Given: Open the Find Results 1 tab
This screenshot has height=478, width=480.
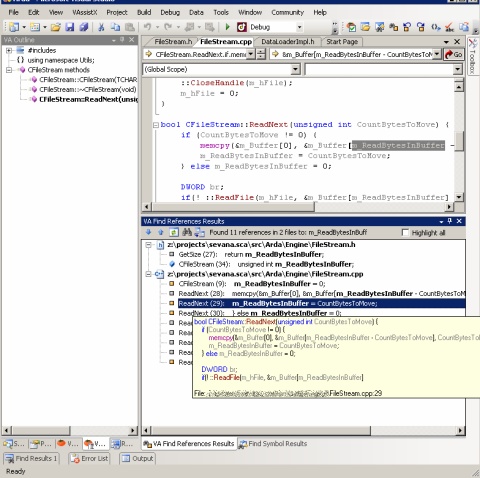Looking at the screenshot, I should point(31,459).
